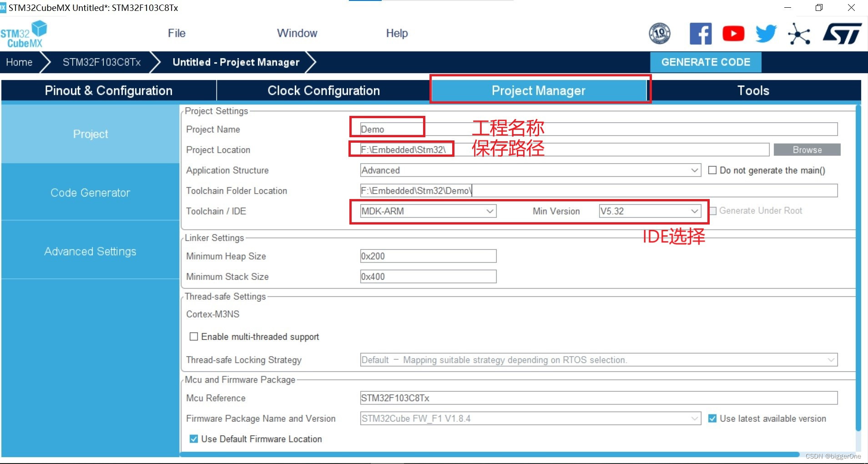Minimize the STM32CubeMX window
Viewport: 868px width, 464px height.
click(788, 8)
